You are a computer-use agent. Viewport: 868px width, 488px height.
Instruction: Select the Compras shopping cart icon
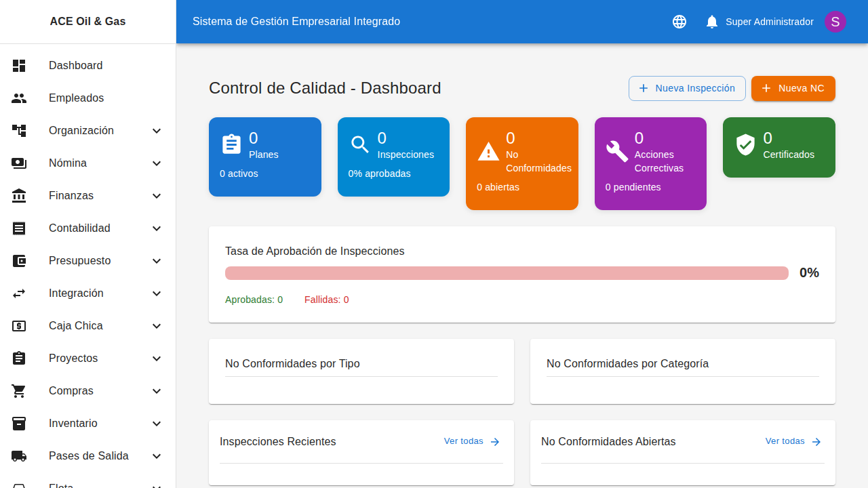tap(19, 391)
